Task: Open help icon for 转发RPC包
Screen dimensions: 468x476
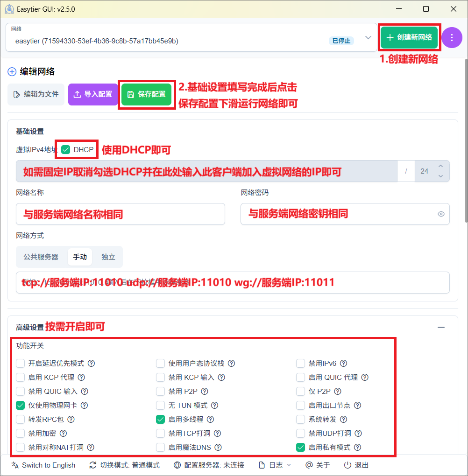Action: (71, 419)
